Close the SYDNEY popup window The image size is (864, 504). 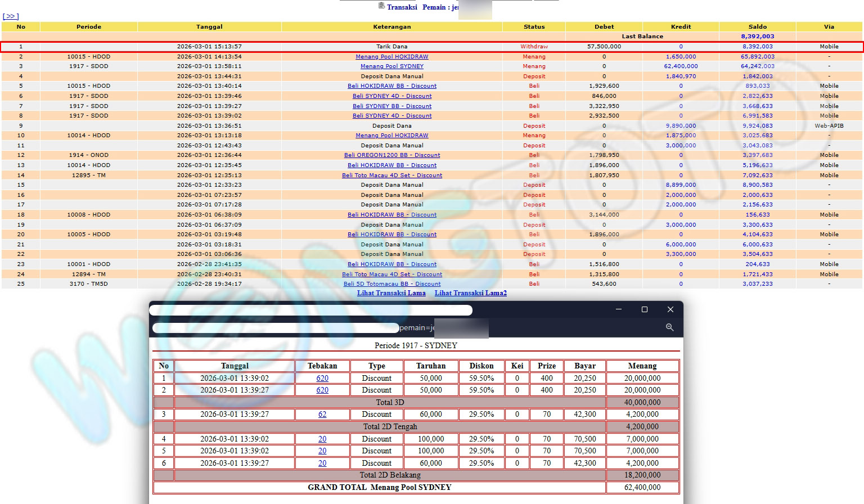pos(670,309)
